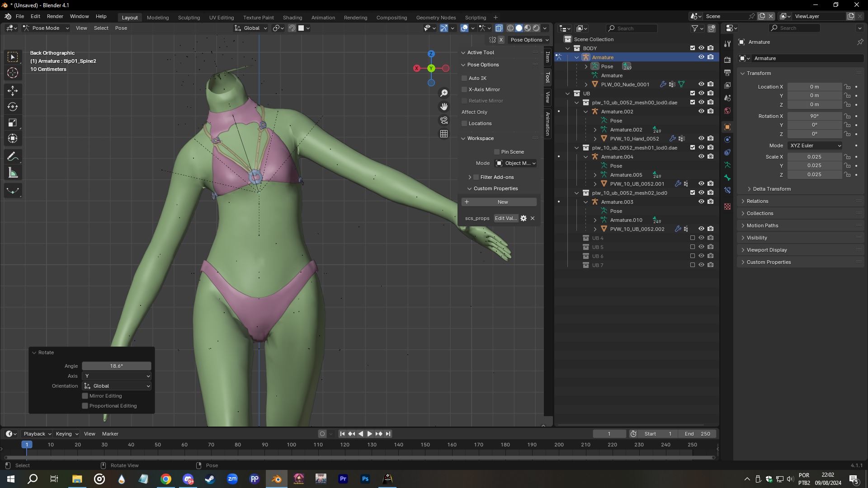Select the Move tool in viewport toolbar
868x488 pixels.
point(13,90)
